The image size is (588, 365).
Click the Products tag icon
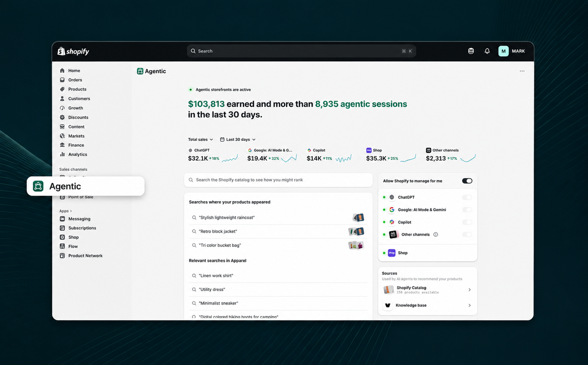point(62,89)
